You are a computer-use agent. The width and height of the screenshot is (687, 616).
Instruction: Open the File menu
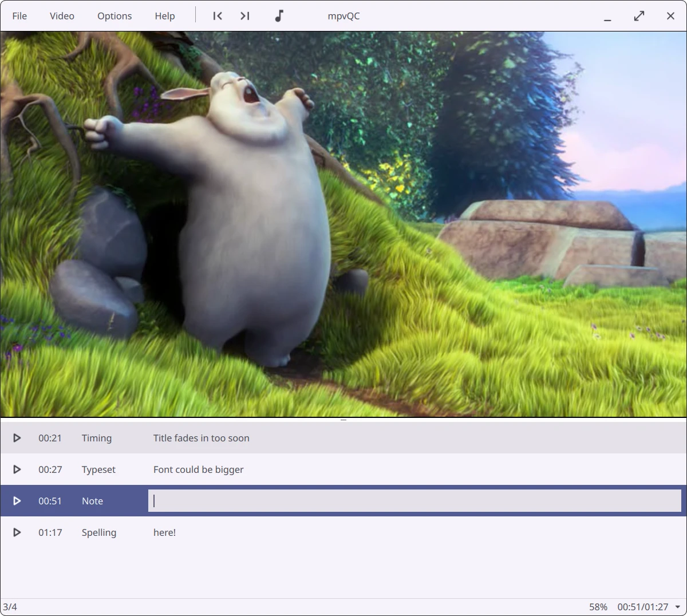pyautogui.click(x=19, y=16)
